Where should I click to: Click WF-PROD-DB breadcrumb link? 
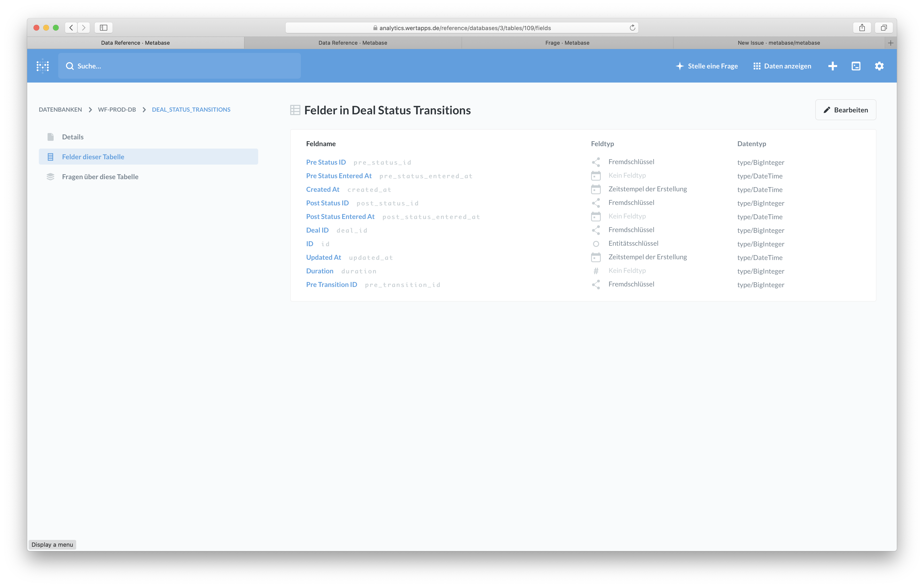(x=117, y=109)
